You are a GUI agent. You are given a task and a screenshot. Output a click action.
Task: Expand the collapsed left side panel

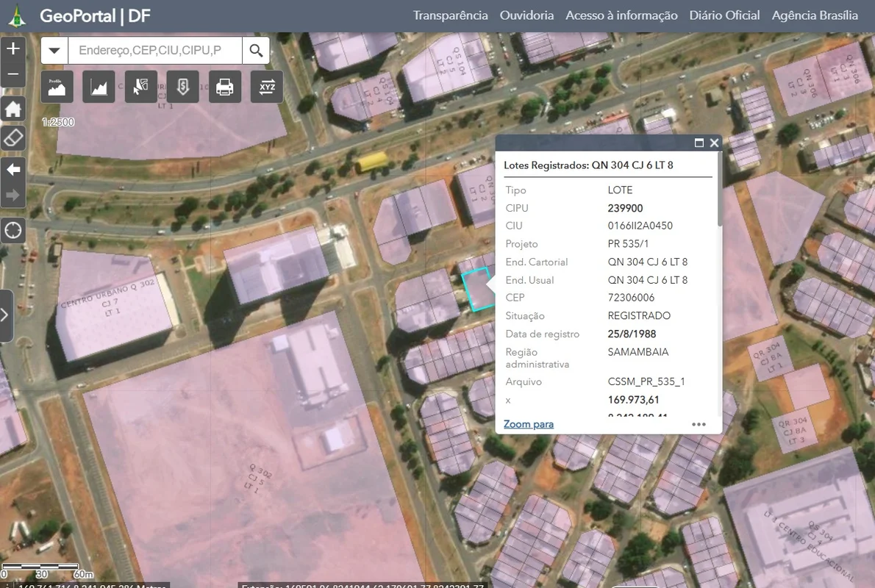coord(6,315)
